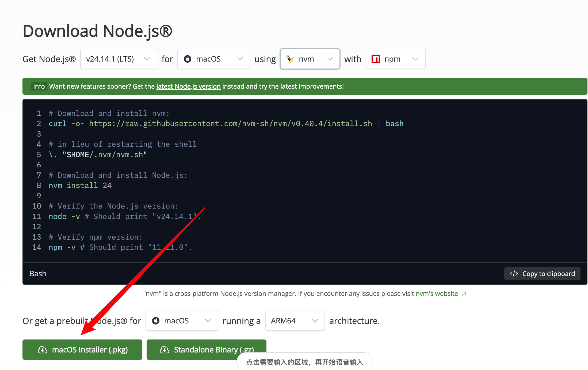Screen dimensions: 588x370
Task: Open the prebuilt macOS platform dropdown
Action: [x=182, y=321]
